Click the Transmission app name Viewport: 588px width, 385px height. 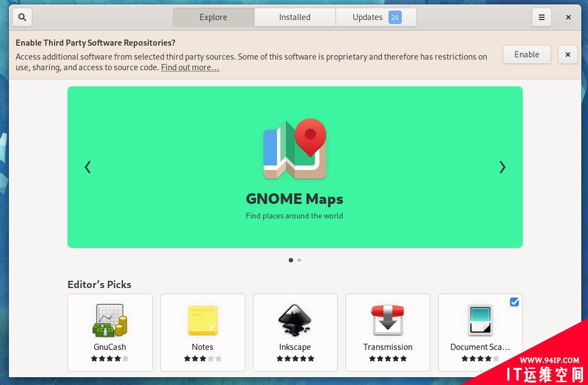point(388,347)
